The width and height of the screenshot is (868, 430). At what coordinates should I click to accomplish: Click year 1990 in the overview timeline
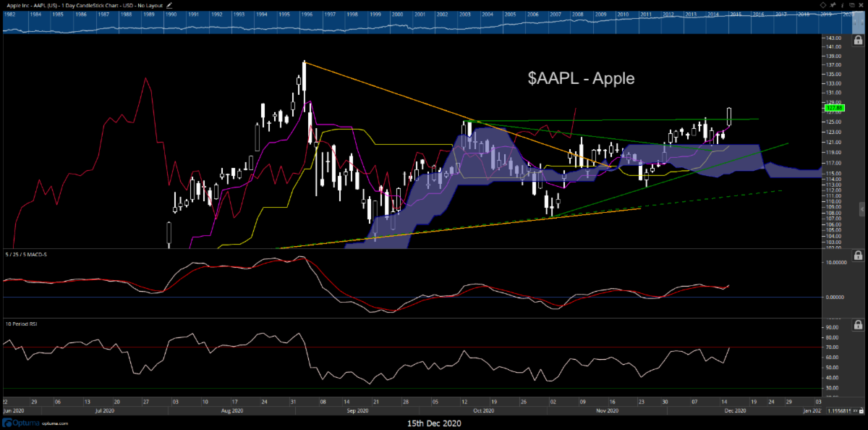pos(171,14)
